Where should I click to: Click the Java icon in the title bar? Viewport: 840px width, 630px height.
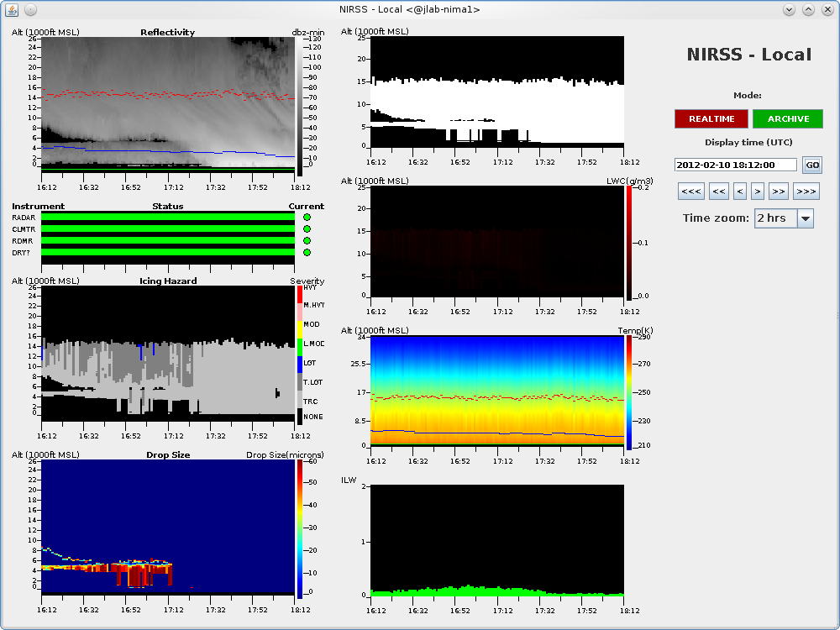[x=12, y=9]
